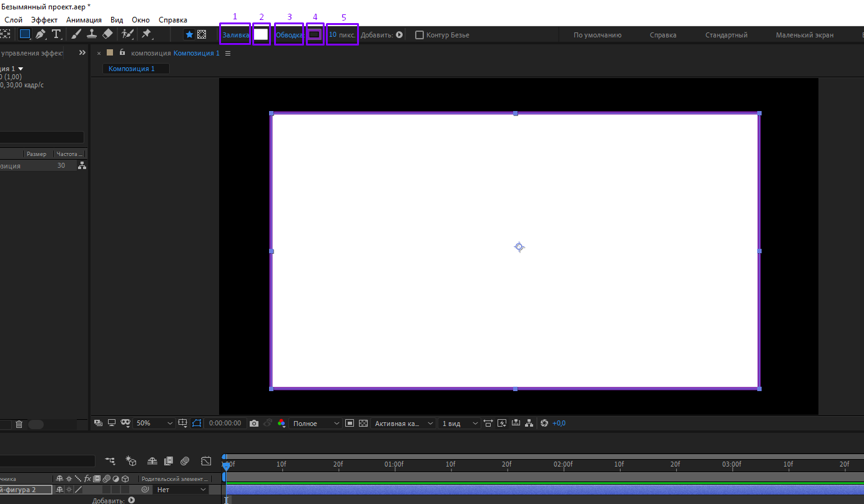Open the Graph Editor in timeline

(206, 461)
